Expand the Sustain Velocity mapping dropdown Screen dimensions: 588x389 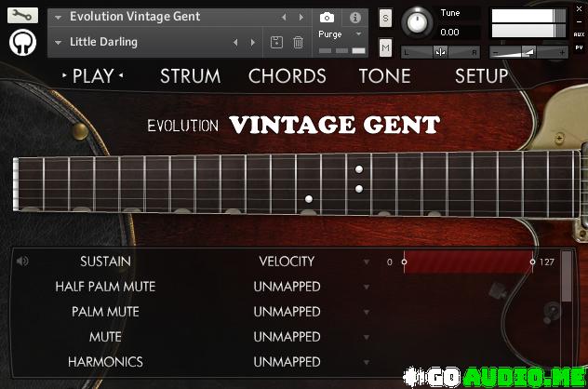point(367,262)
